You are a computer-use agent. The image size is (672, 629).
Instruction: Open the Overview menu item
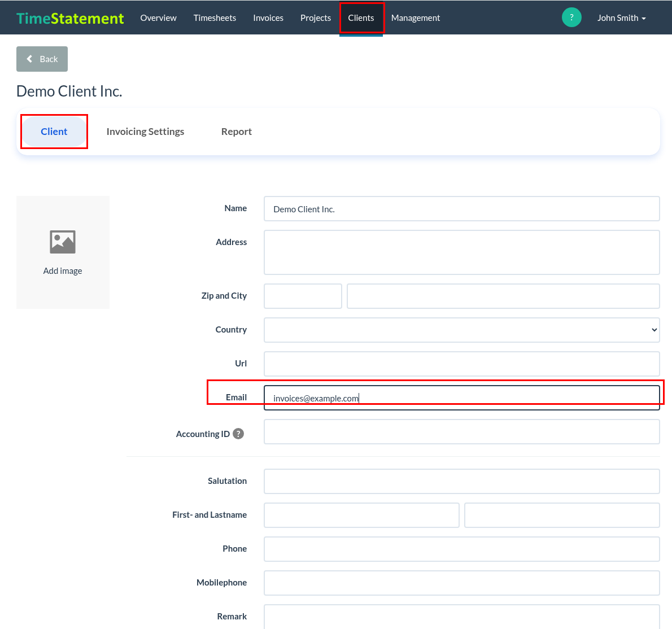[x=158, y=18]
